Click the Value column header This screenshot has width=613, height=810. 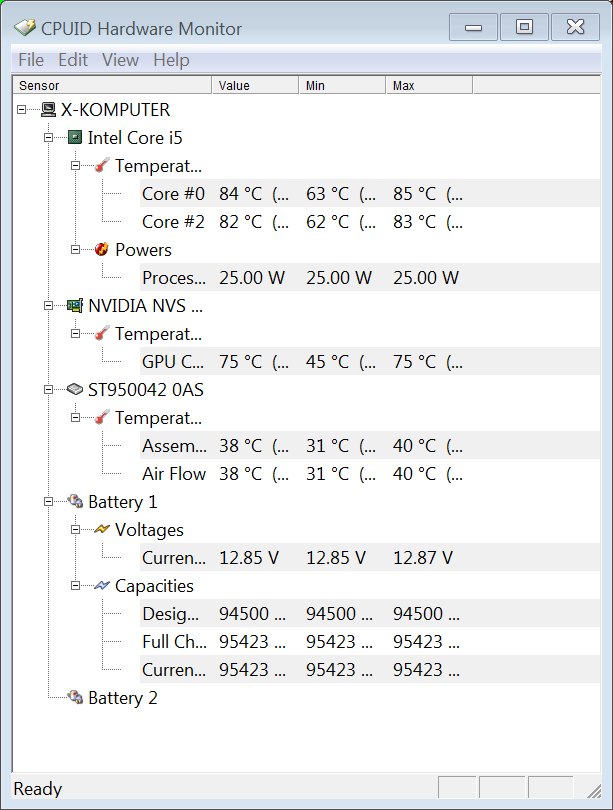coord(255,86)
